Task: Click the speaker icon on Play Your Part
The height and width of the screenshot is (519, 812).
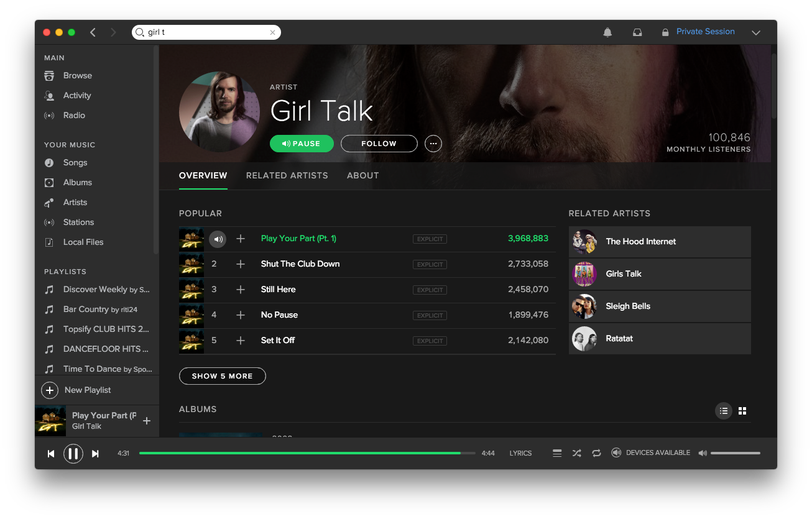Action: tap(218, 239)
